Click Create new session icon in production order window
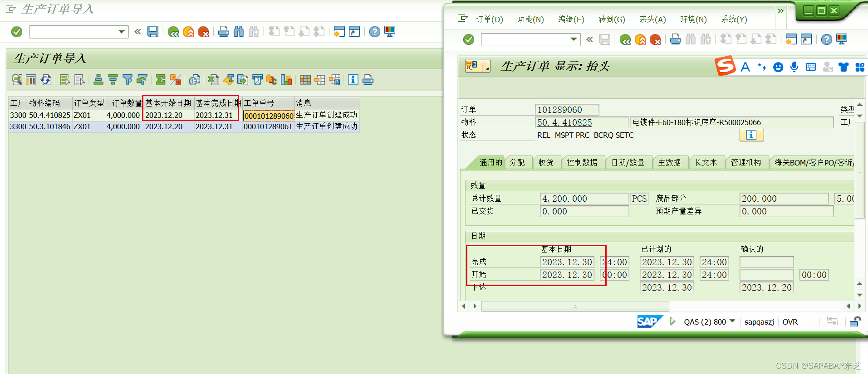This screenshot has width=868, height=374. 791,40
